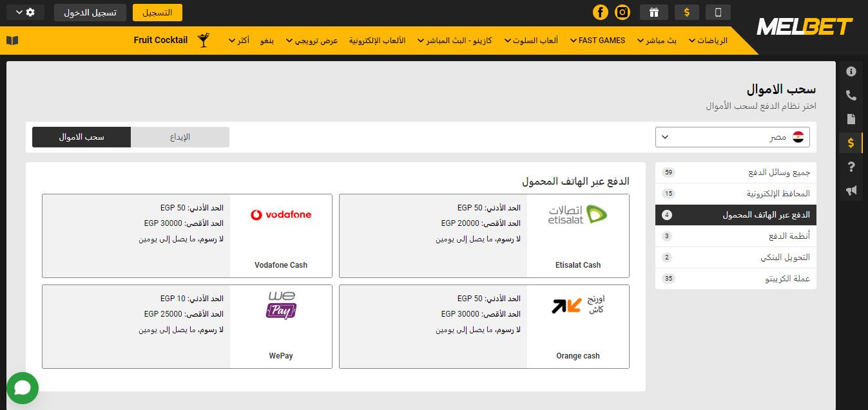Click the phone support icon in the right sidebar
Screen dimensions: 868x410
click(851, 95)
